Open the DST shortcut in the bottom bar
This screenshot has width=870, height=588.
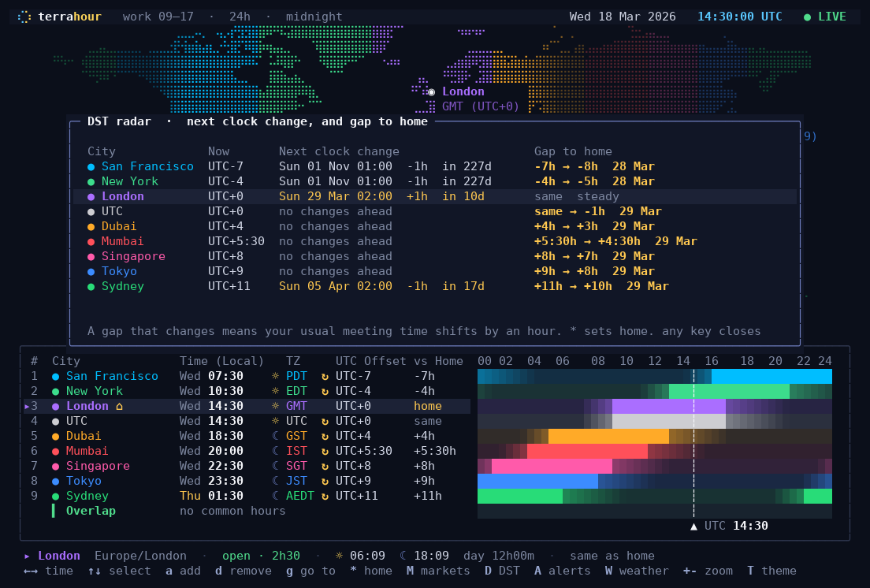pos(502,571)
